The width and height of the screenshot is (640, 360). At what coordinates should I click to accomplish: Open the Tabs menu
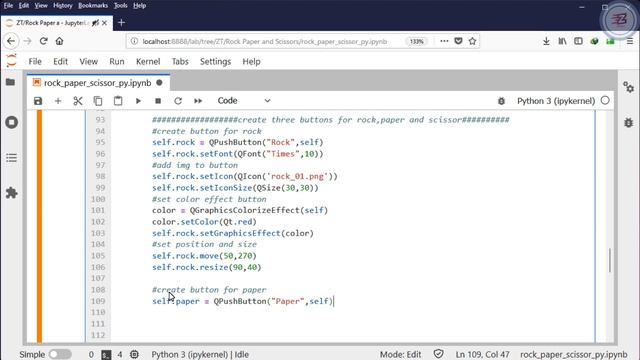[x=180, y=62]
